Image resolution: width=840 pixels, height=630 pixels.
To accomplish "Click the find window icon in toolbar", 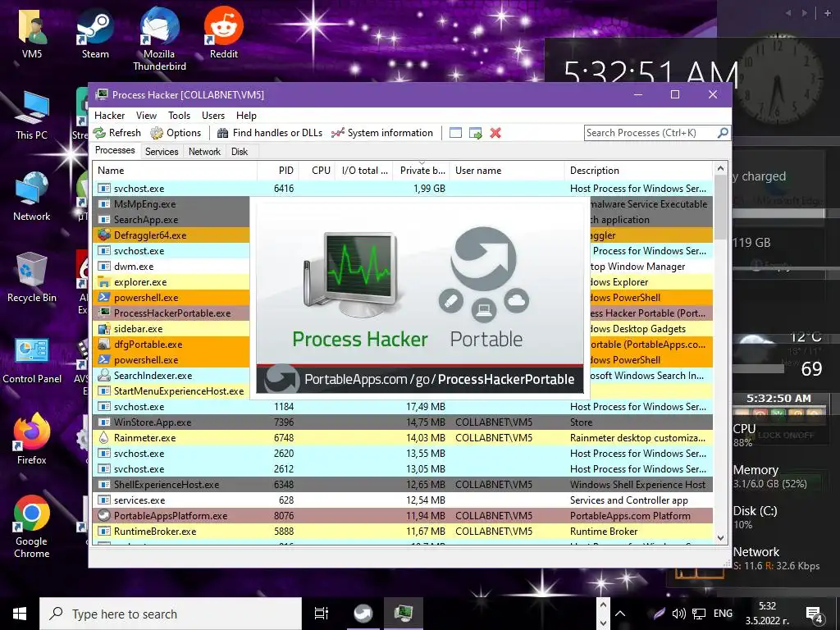I will tap(455, 133).
